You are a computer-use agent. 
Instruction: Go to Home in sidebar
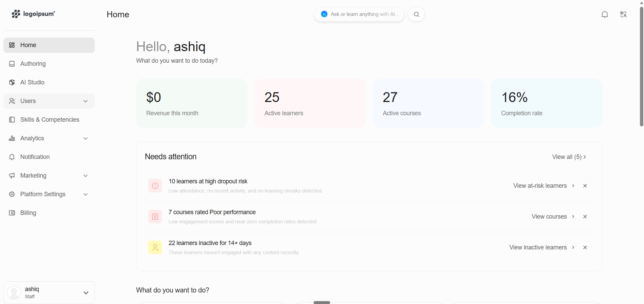[x=49, y=45]
